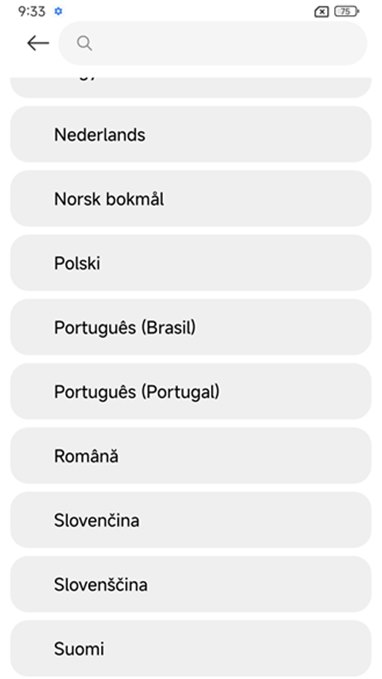The height and width of the screenshot is (679, 382).
Task: Pick Polski as the language
Action: point(191,263)
